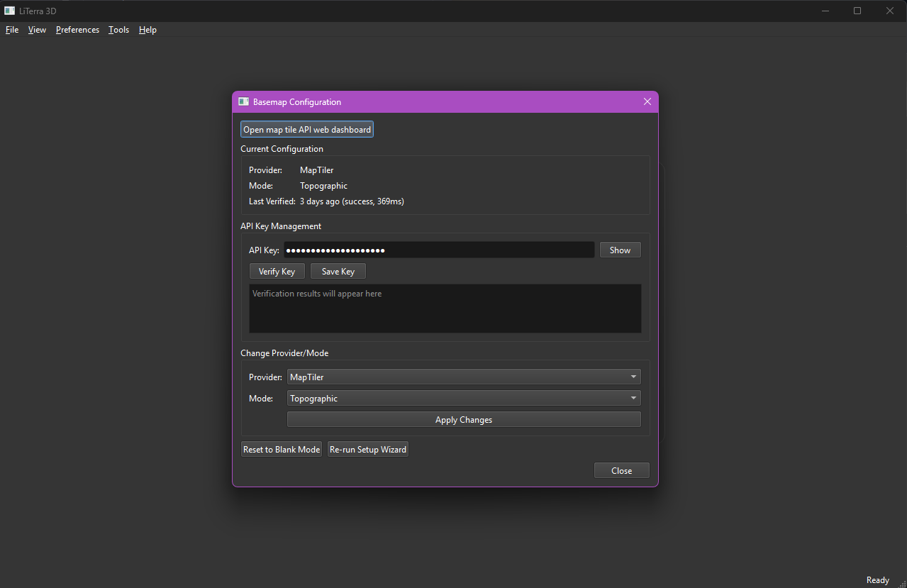This screenshot has width=907, height=588.
Task: Reset to Blank Mode
Action: (281, 449)
